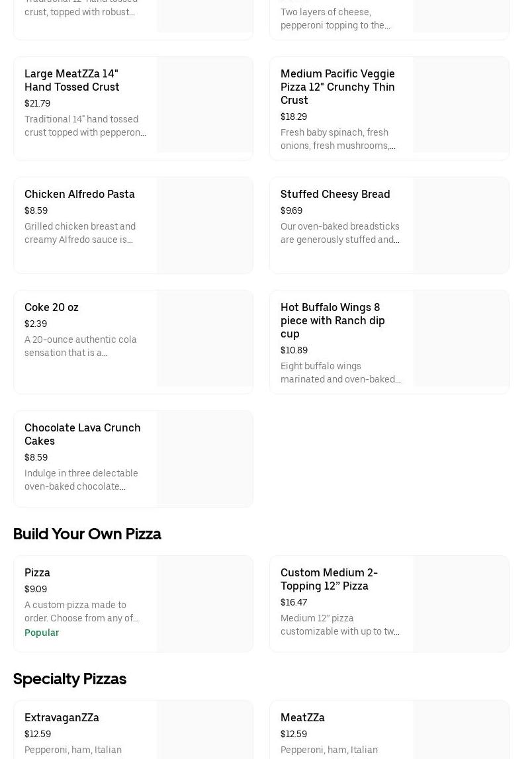
Task: Click the Medium Pacific Veggie Pizza image
Action: pos(461,105)
